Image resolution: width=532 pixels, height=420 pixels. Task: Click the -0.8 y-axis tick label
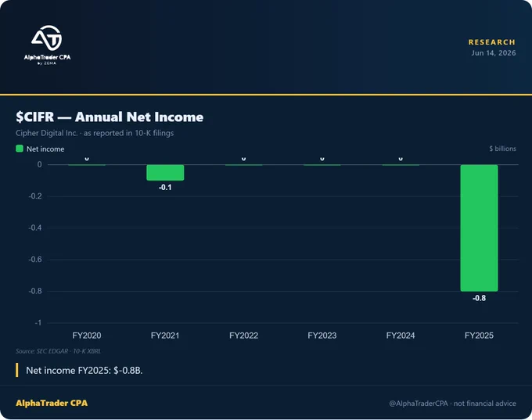click(x=35, y=291)
